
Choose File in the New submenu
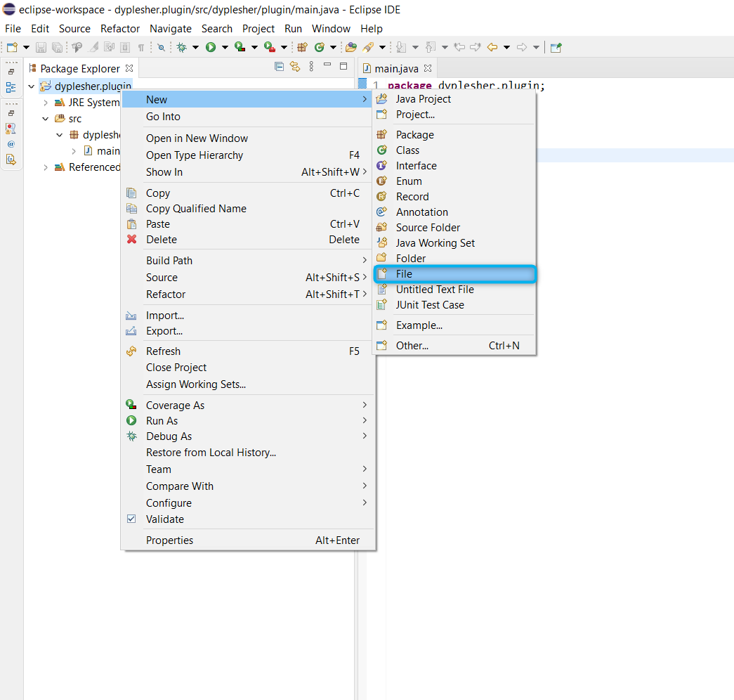[x=454, y=273]
